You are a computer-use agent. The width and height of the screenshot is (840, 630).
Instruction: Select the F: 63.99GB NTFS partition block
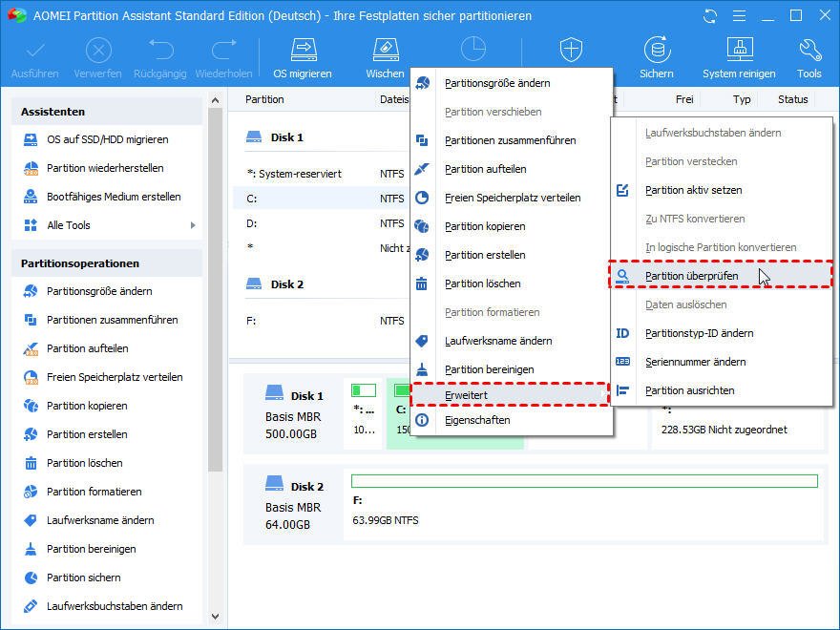584,504
